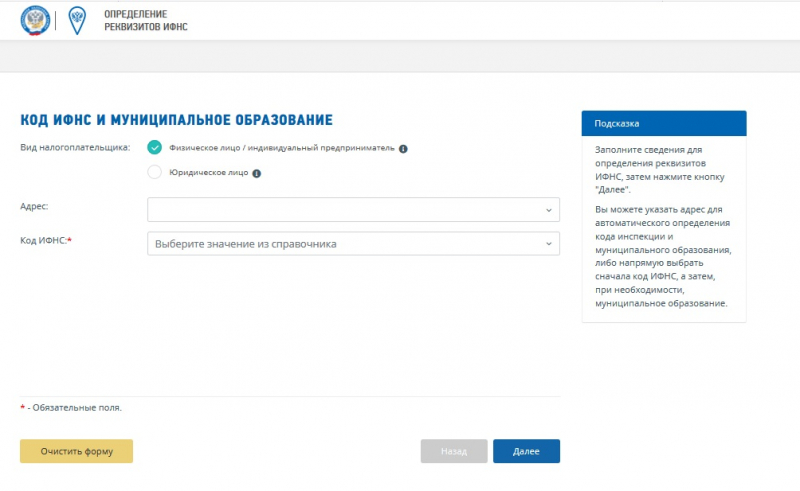
Task: Click inside the empty Адрес field
Action: pos(340,210)
